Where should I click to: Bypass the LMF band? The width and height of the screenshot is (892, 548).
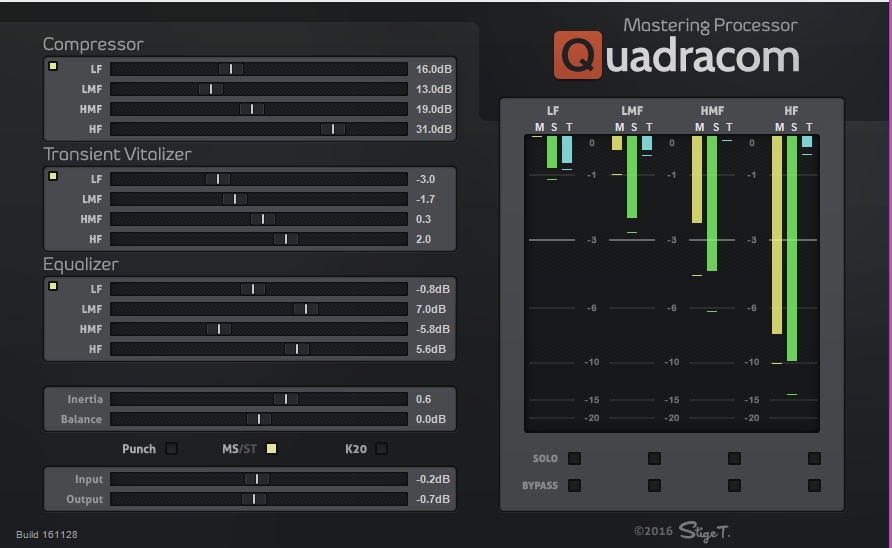[x=654, y=485]
